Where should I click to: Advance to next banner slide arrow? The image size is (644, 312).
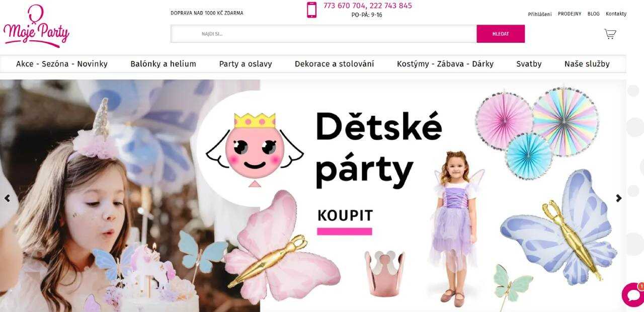tap(619, 198)
